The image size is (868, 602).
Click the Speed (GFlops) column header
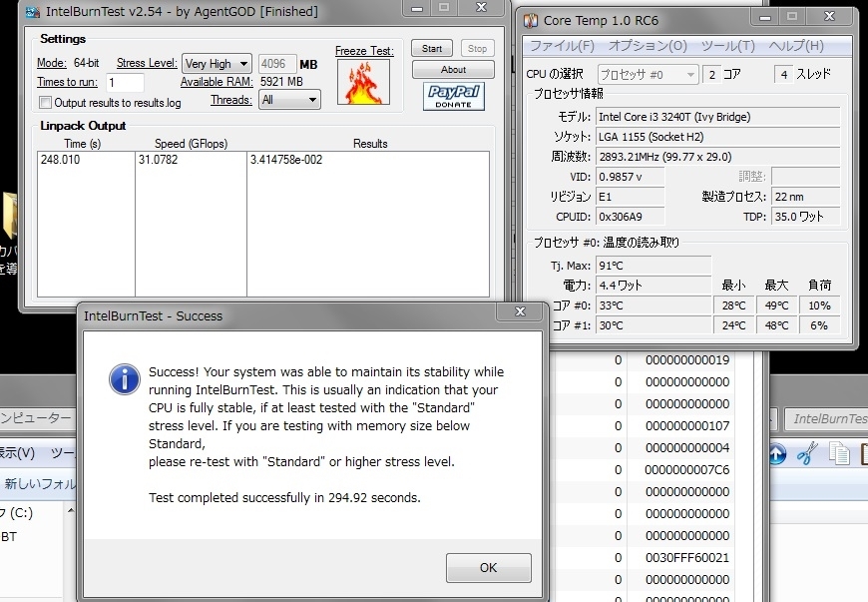coord(191,144)
